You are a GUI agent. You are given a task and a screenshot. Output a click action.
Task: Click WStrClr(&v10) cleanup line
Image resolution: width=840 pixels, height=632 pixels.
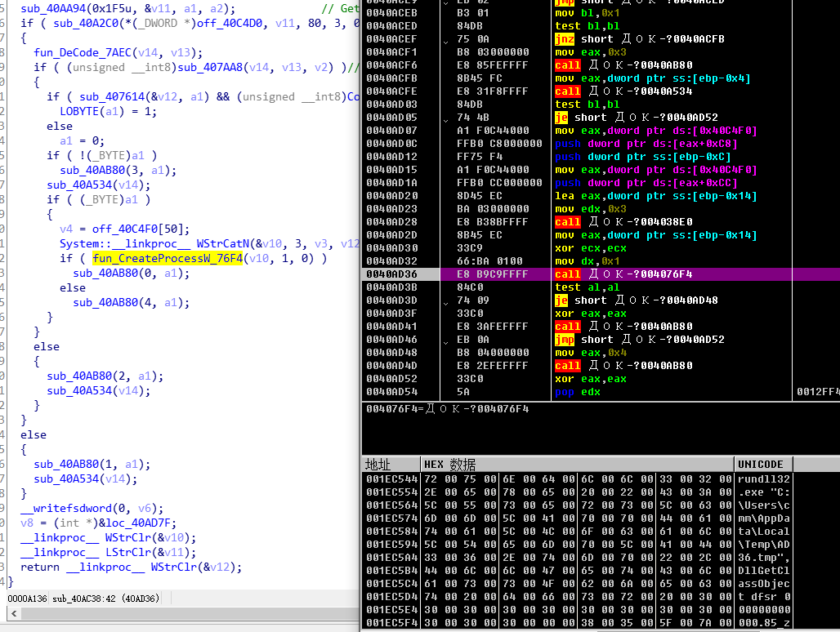[108, 538]
